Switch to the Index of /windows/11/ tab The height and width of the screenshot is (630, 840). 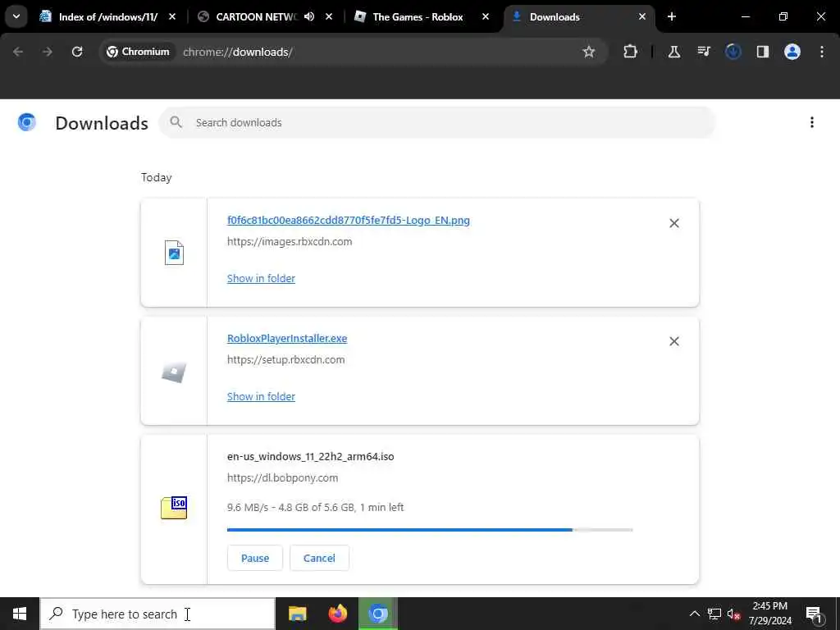click(x=108, y=17)
